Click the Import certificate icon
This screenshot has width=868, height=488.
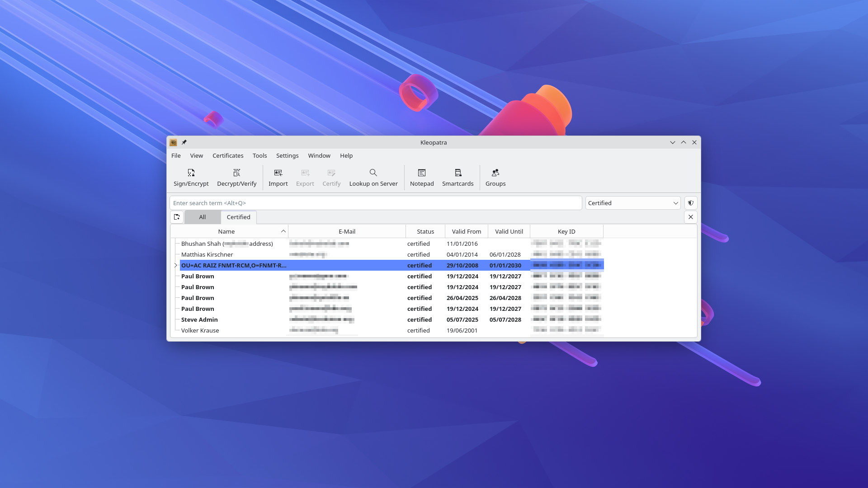point(278,173)
